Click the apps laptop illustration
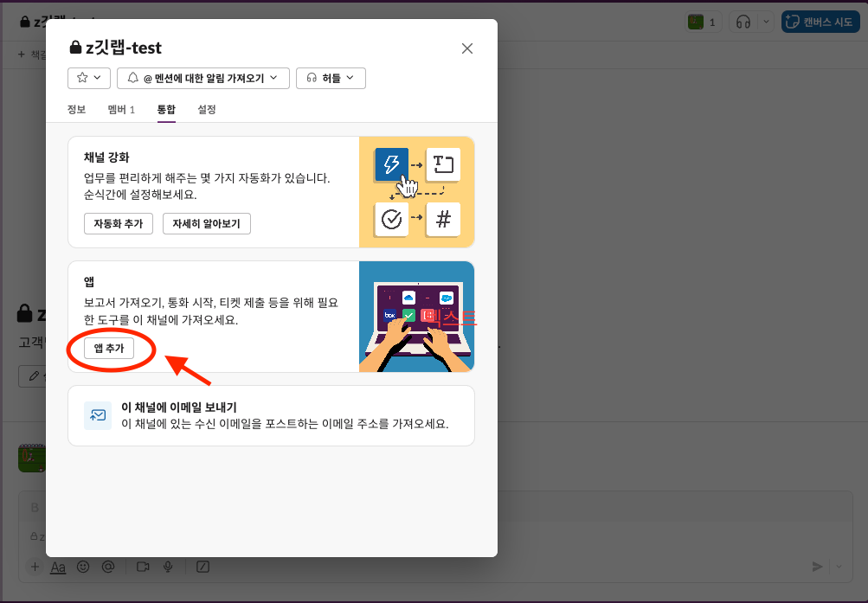 click(417, 317)
